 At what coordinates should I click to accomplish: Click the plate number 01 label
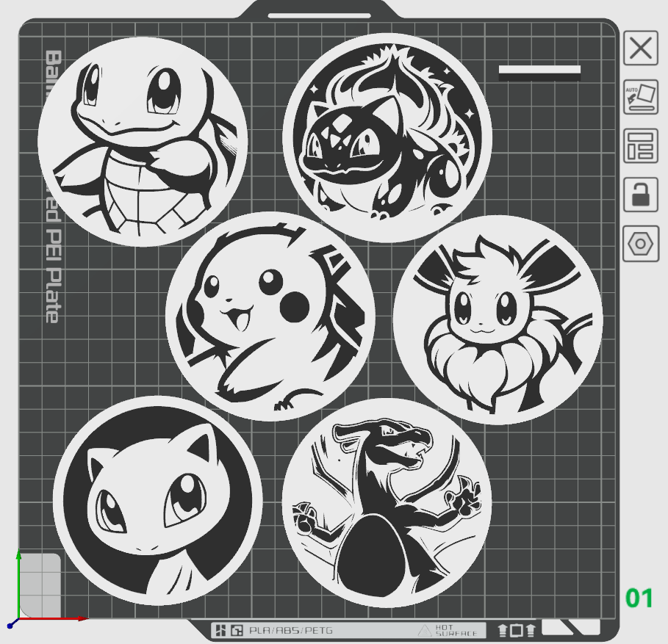click(639, 598)
